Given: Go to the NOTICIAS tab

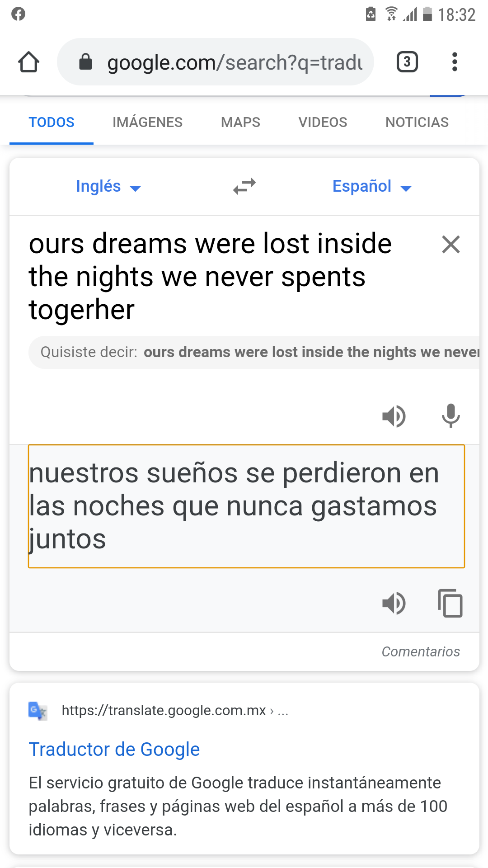Looking at the screenshot, I should [x=417, y=122].
